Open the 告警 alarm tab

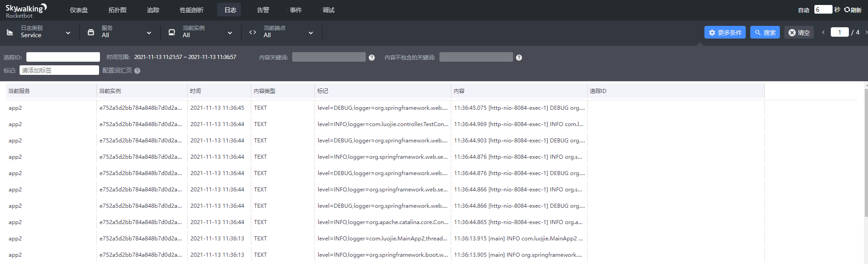pyautogui.click(x=263, y=10)
